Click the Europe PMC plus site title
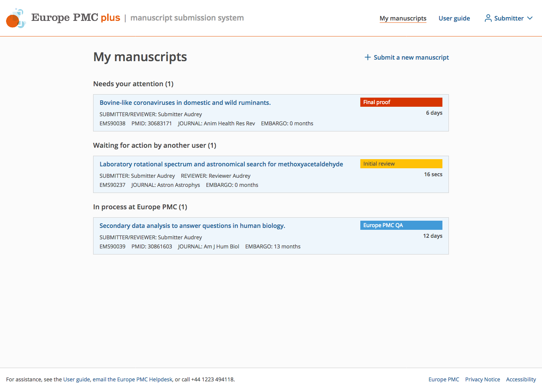Image resolution: width=542 pixels, height=392 pixels. [x=76, y=18]
